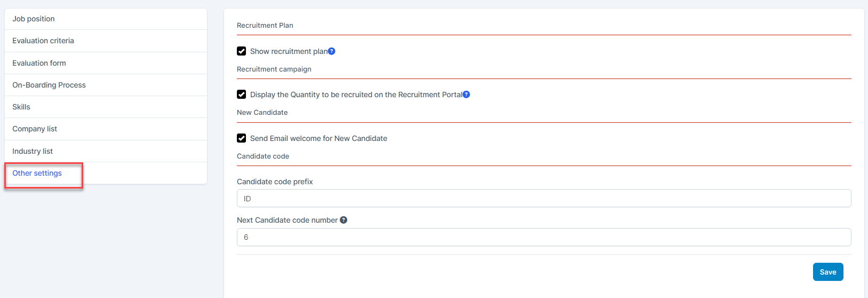Image resolution: width=868 pixels, height=298 pixels.
Task: Click the Show recruitment plan label text
Action: (289, 51)
